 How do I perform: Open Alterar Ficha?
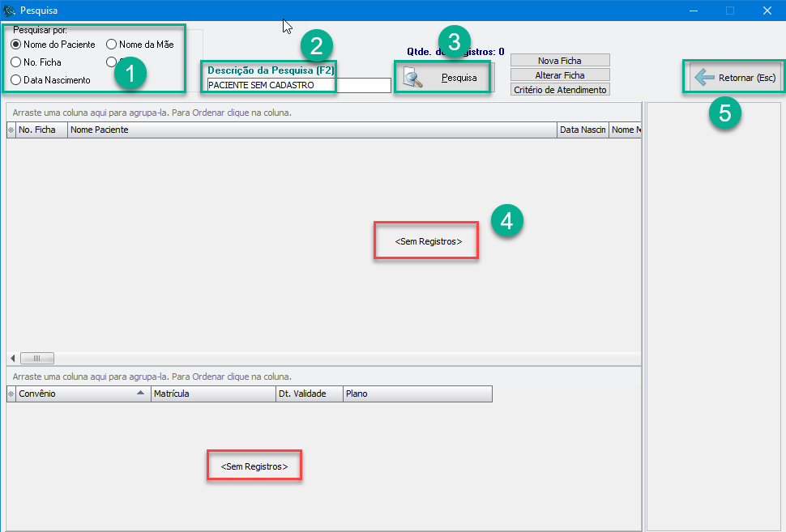[560, 75]
